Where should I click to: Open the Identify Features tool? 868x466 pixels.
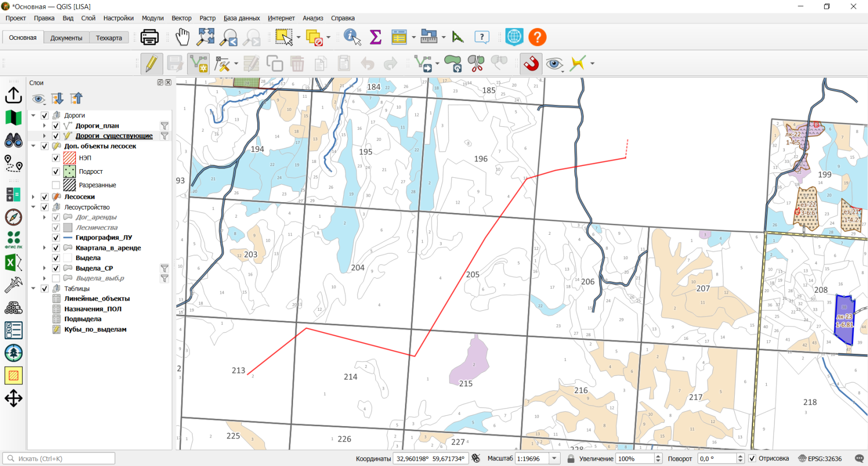352,37
